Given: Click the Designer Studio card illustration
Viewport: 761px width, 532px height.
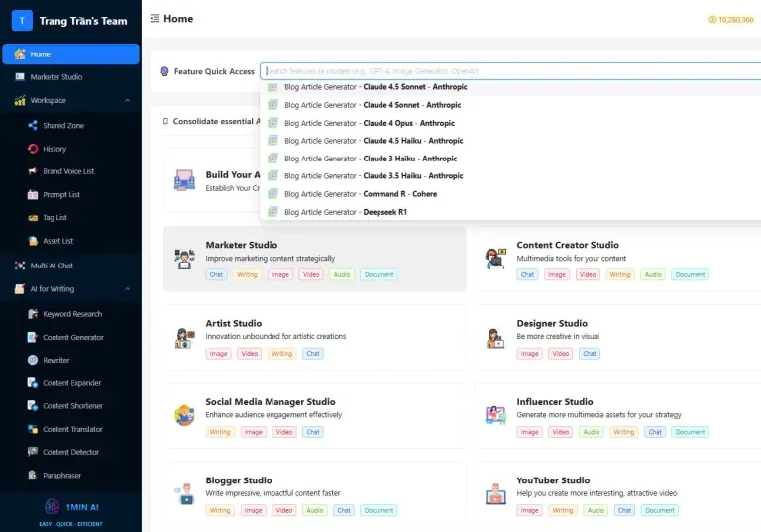Looking at the screenshot, I should [x=495, y=338].
